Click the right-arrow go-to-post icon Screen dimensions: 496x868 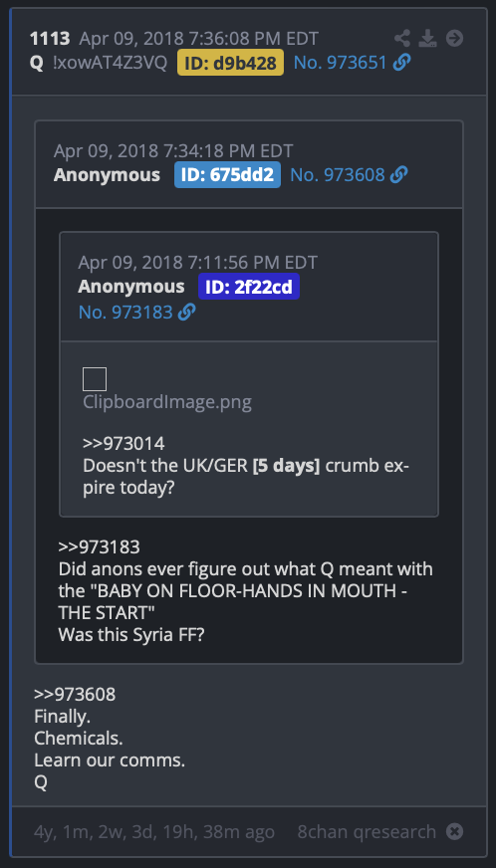[454, 38]
